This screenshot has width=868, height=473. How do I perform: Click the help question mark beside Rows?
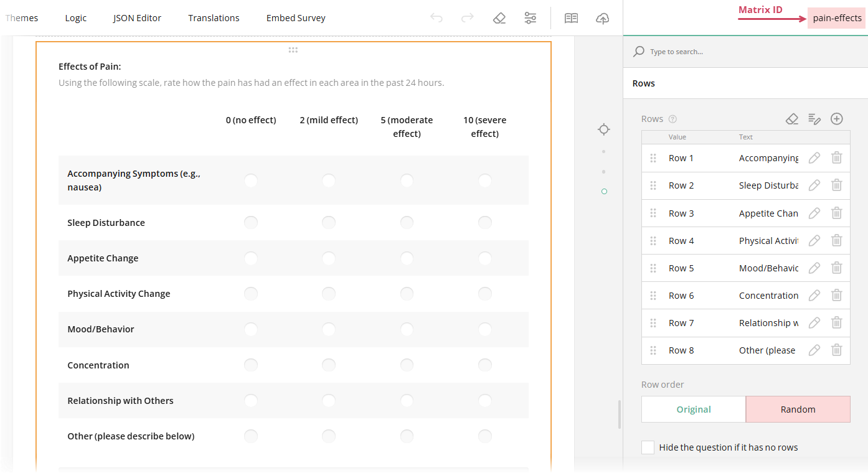(673, 118)
